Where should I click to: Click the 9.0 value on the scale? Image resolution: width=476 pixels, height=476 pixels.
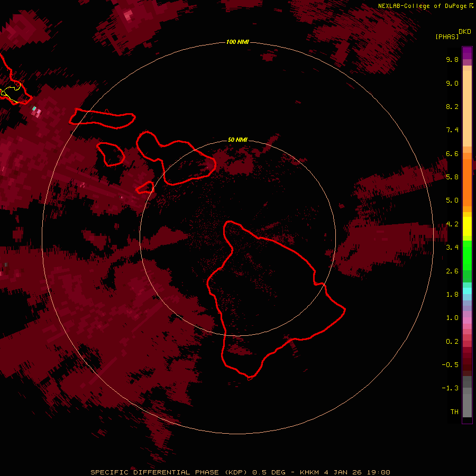click(x=452, y=83)
